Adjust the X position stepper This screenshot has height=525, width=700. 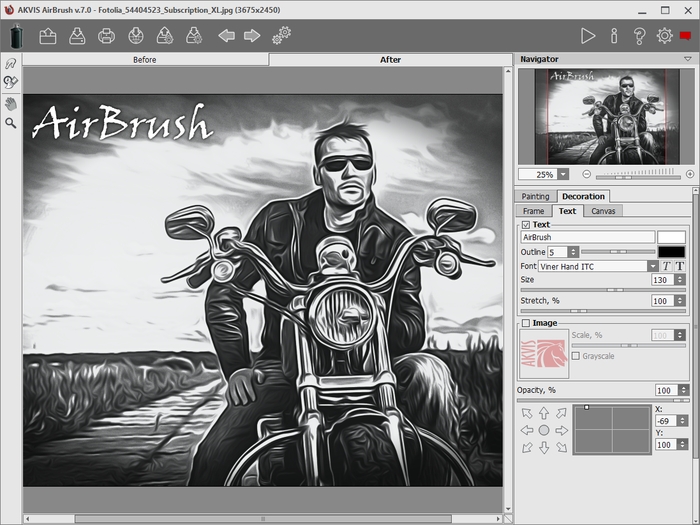click(x=682, y=421)
